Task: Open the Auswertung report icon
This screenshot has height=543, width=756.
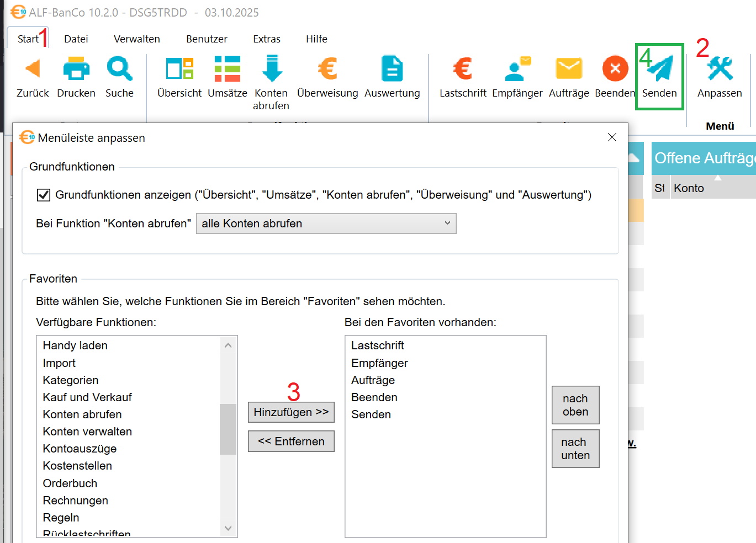Action: coord(392,70)
